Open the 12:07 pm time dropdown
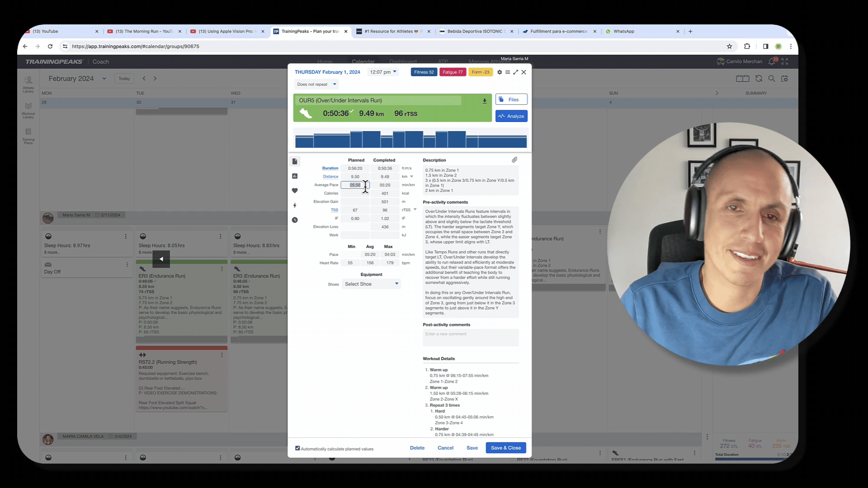Viewport: 868px width, 488px height. pos(383,72)
